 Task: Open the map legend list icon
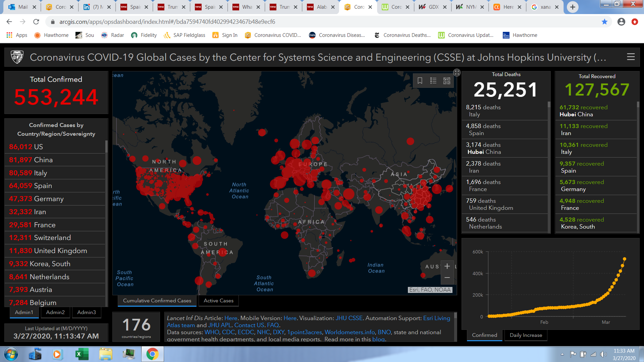coord(433,81)
